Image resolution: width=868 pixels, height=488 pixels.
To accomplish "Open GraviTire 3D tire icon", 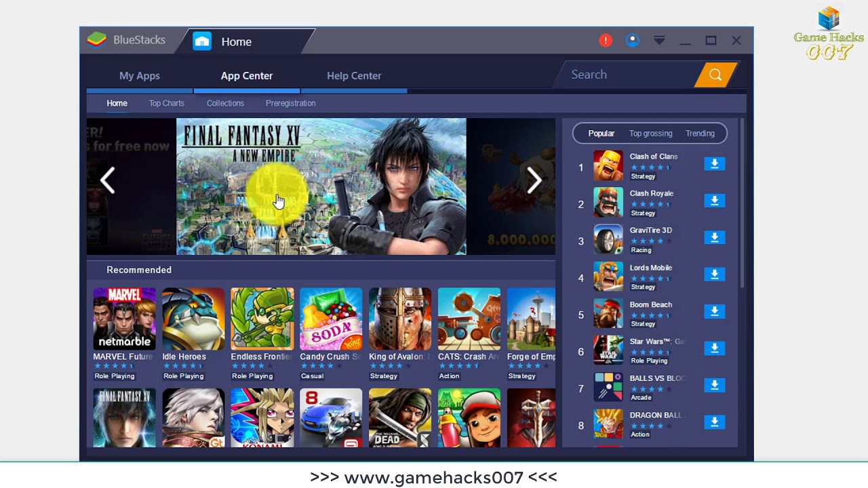I will (608, 239).
